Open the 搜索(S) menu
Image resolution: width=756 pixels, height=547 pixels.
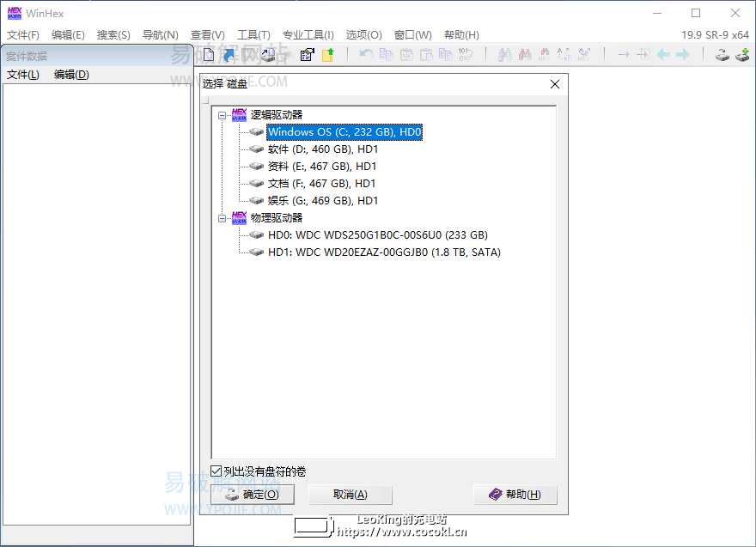coord(113,34)
